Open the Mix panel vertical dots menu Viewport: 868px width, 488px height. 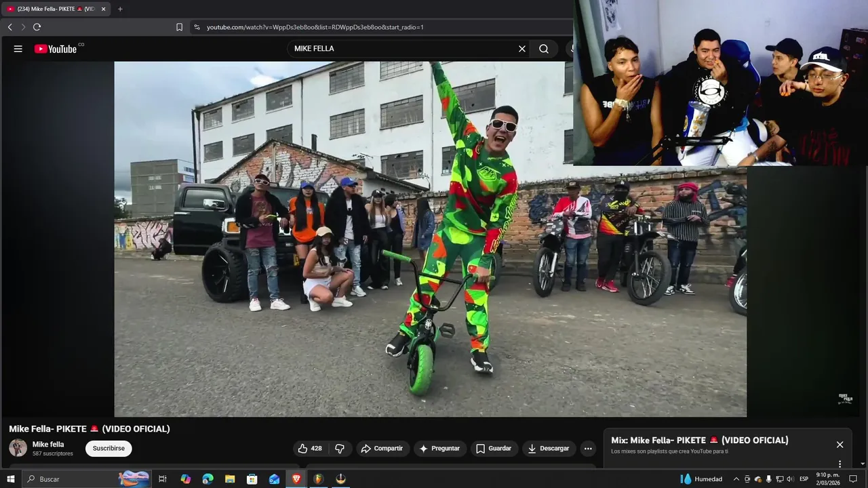point(840,464)
